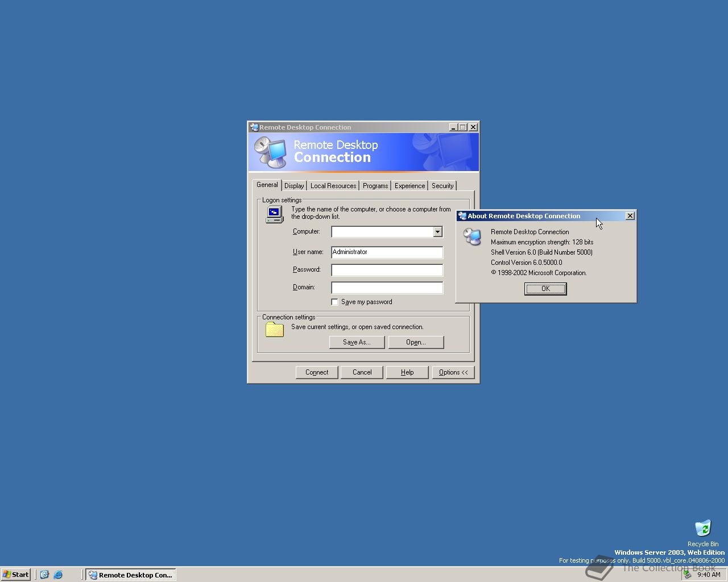Click the 'Maximum encryption strength: 128 bits' text
Viewport: 728px width, 582px height.
[542, 242]
